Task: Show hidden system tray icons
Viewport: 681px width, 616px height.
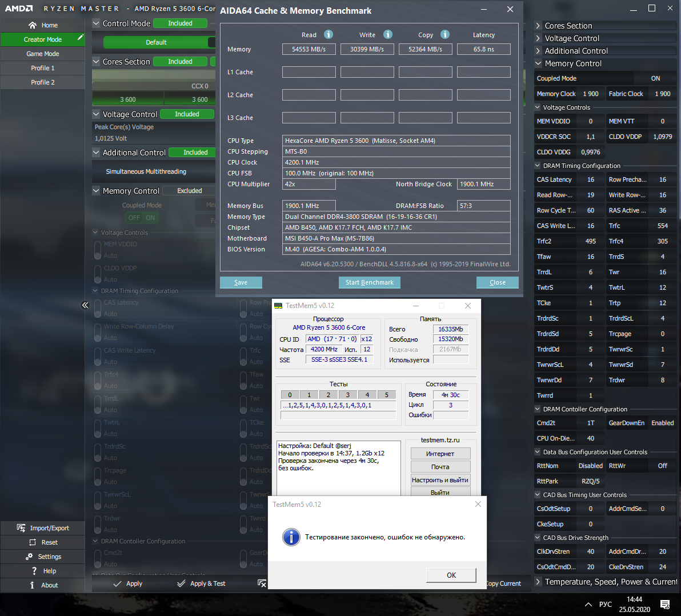Action: [x=588, y=604]
